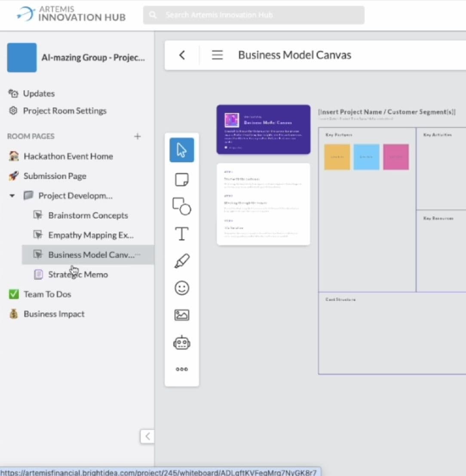
Task: Collapse the left sidebar panel
Action: coord(147,436)
